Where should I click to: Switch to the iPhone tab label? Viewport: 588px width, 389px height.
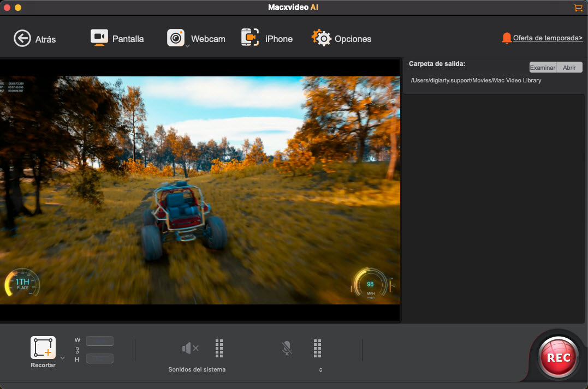tap(278, 39)
